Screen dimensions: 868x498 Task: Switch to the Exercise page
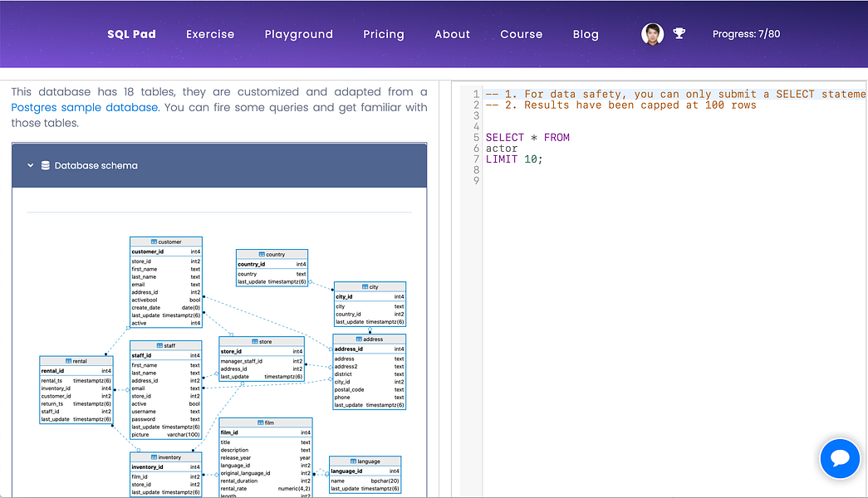[x=210, y=34]
